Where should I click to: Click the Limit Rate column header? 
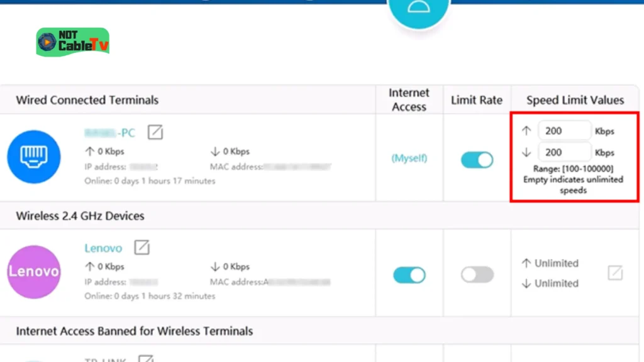coord(477,100)
